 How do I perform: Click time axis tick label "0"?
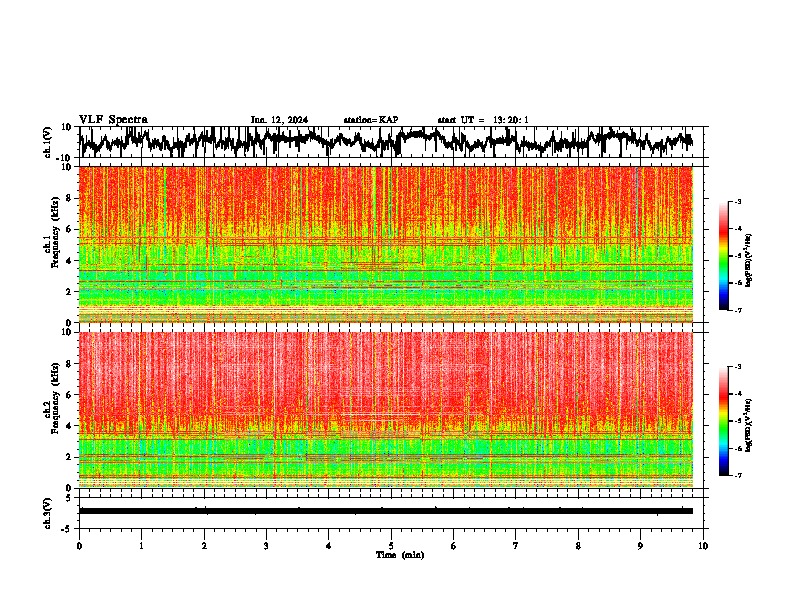pyautogui.click(x=79, y=546)
